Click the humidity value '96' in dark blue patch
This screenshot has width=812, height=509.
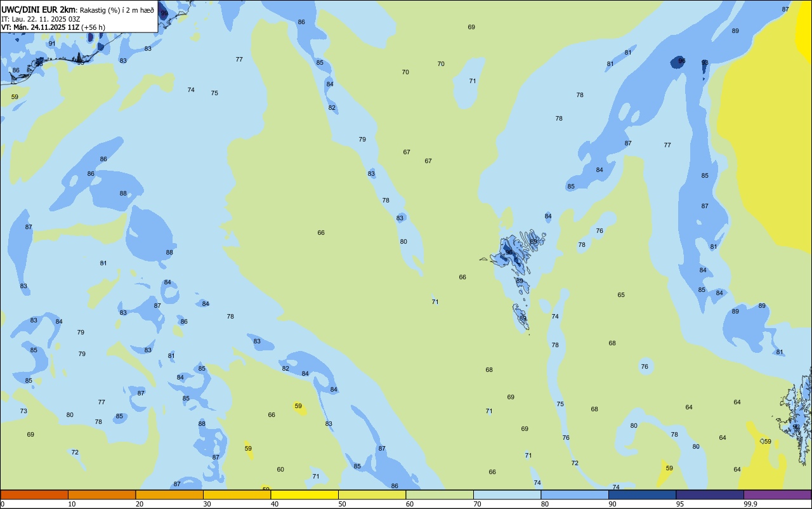(682, 60)
